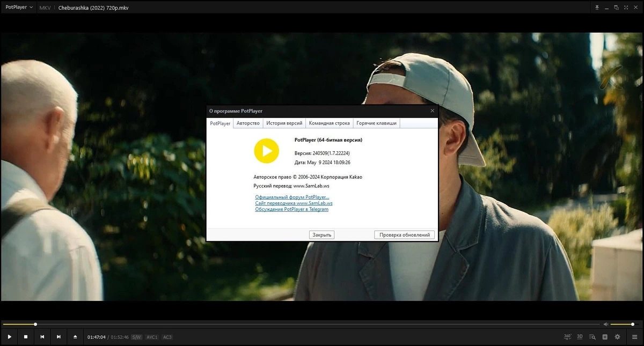Open the control panel icon beside the gear
Screen dimensions: 644x346
click(605, 337)
